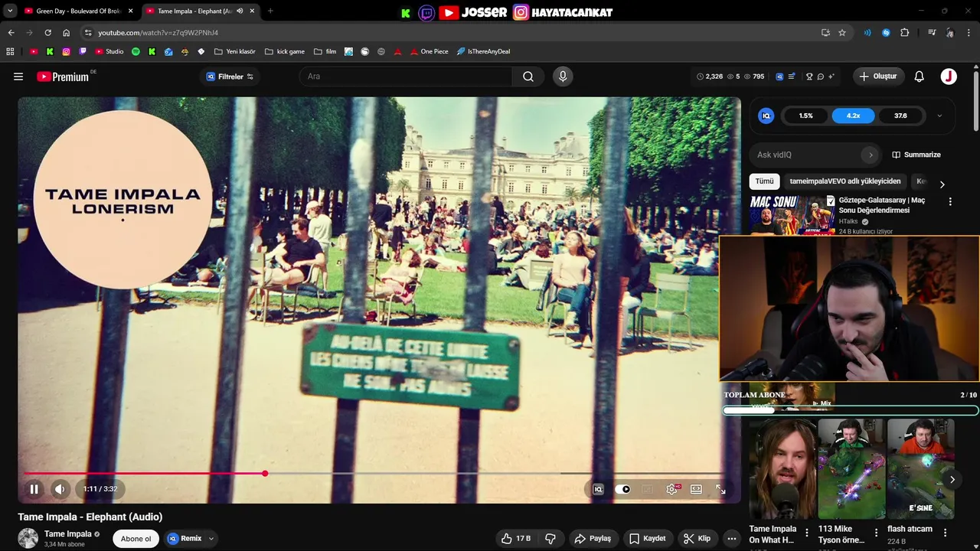Open the Shazam extension icon

pyautogui.click(x=886, y=33)
